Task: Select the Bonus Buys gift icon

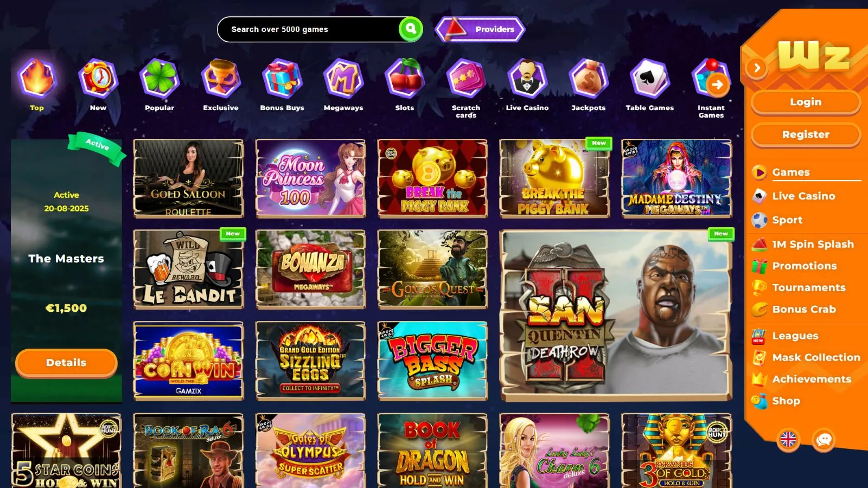Action: coord(282,79)
